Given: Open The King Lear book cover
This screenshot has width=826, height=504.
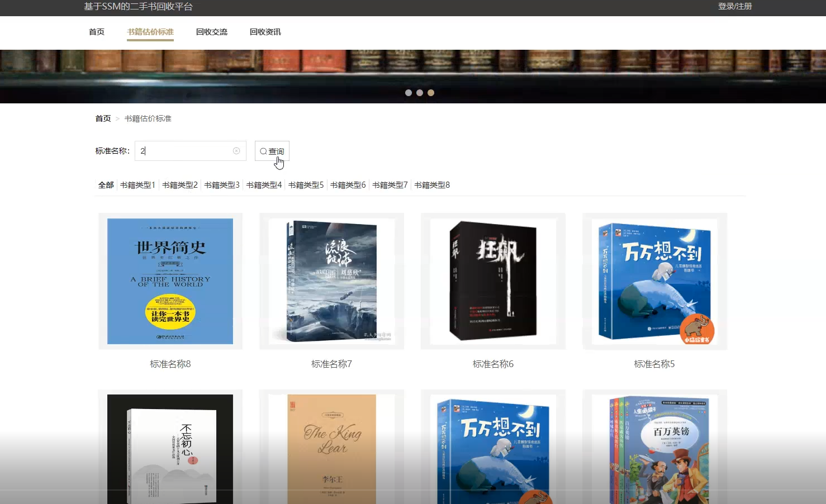Looking at the screenshot, I should (331, 449).
